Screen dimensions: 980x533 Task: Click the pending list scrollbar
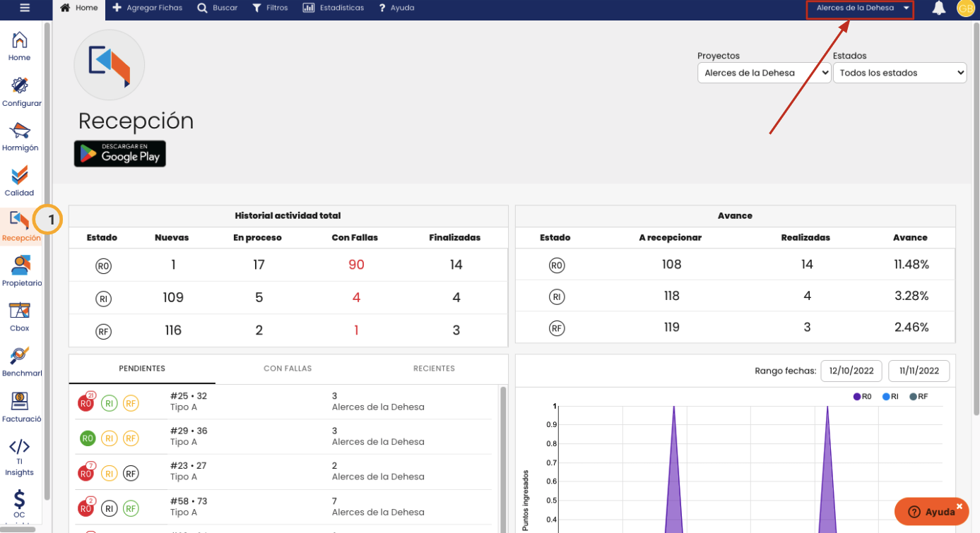click(503, 459)
